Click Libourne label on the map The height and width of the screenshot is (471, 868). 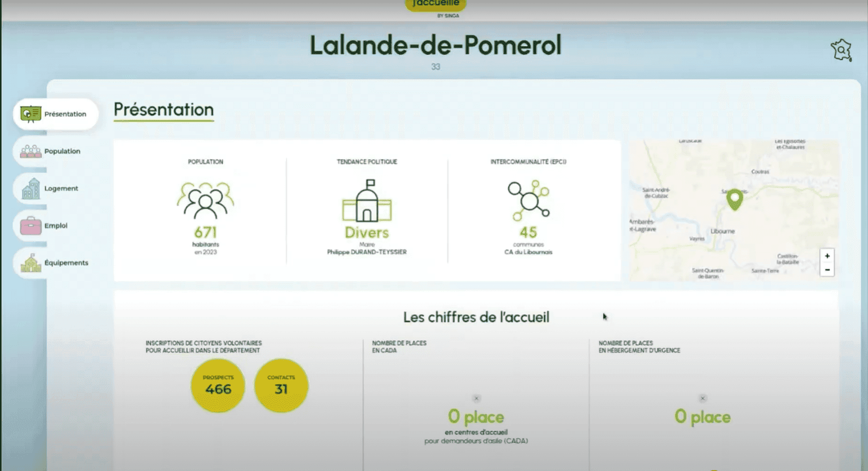pyautogui.click(x=722, y=231)
